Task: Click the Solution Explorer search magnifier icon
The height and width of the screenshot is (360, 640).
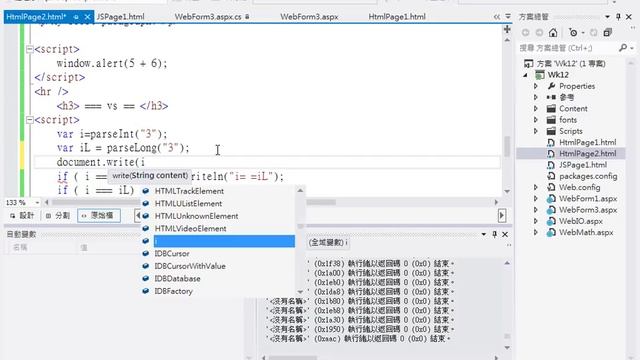Action: 623,48
